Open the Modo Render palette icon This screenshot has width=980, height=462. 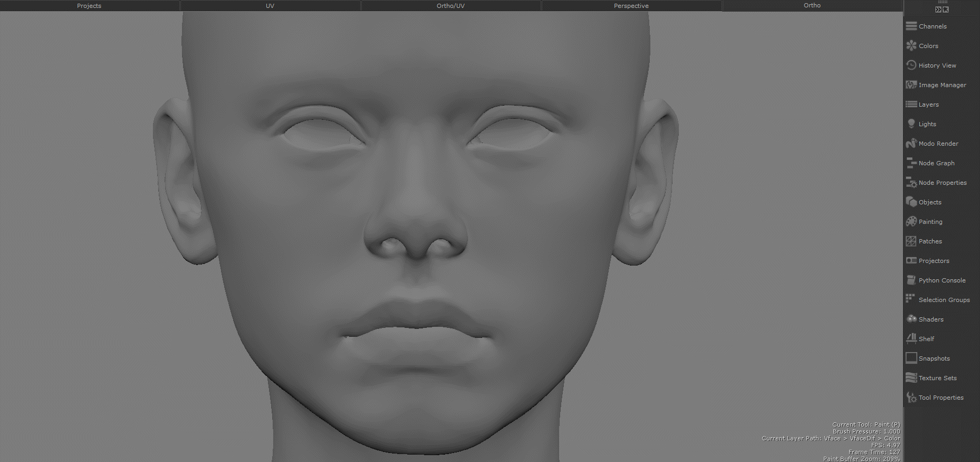point(911,143)
